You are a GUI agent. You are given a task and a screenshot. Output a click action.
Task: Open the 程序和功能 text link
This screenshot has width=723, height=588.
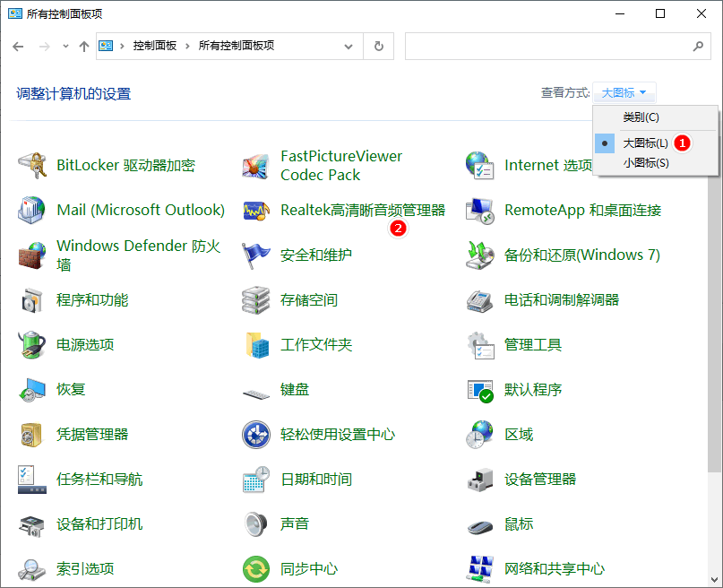(x=92, y=299)
